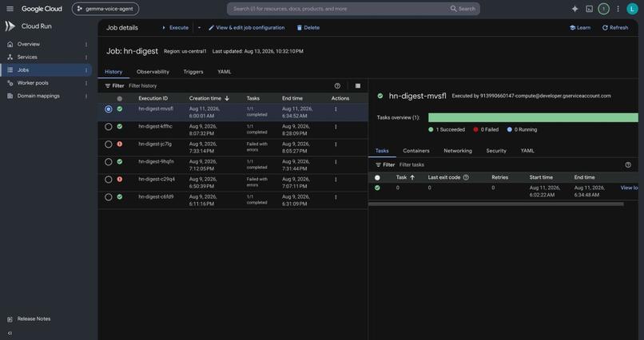Screen dimensions: 644x340
Task: Open the job-level YAML tab
Action: (225, 72)
